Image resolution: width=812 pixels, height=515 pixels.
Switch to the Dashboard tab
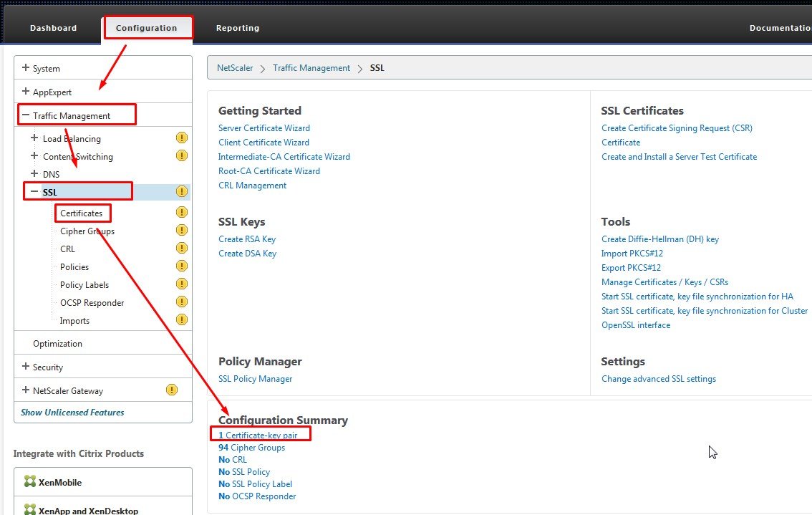click(x=53, y=28)
